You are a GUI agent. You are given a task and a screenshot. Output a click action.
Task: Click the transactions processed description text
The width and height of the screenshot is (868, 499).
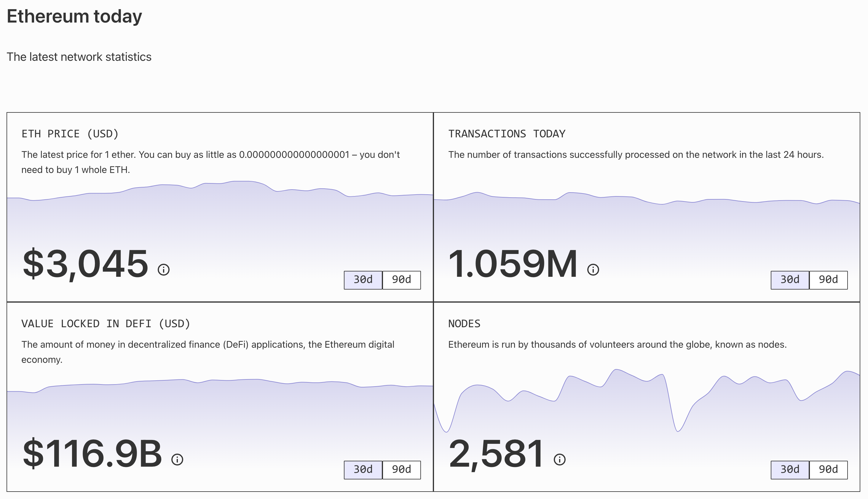pyautogui.click(x=636, y=155)
